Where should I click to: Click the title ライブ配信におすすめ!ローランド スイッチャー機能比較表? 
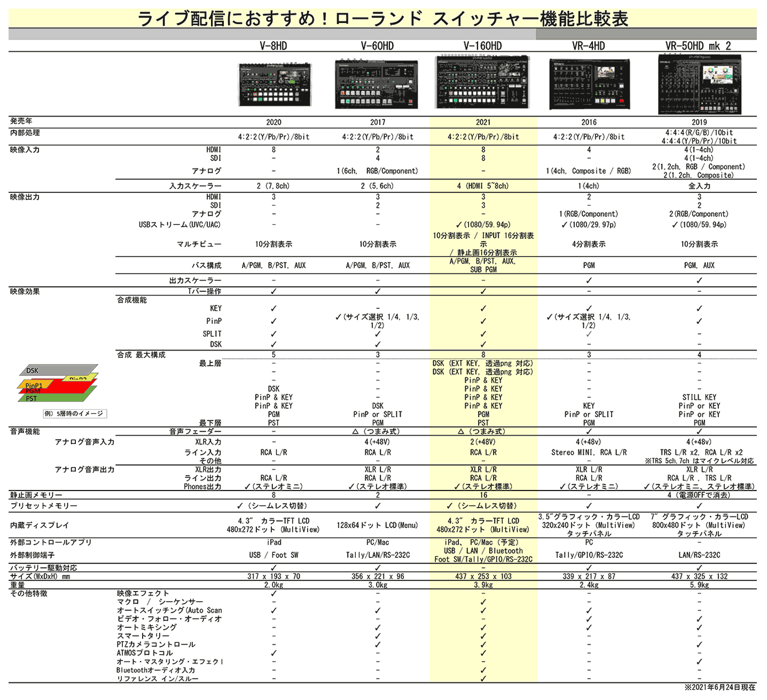tap(382, 19)
